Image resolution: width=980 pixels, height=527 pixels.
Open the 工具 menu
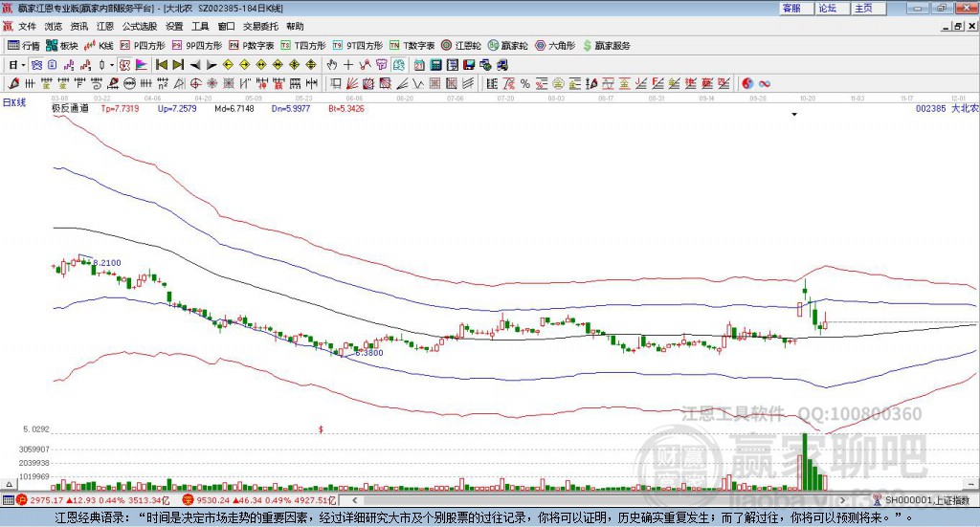(x=200, y=26)
